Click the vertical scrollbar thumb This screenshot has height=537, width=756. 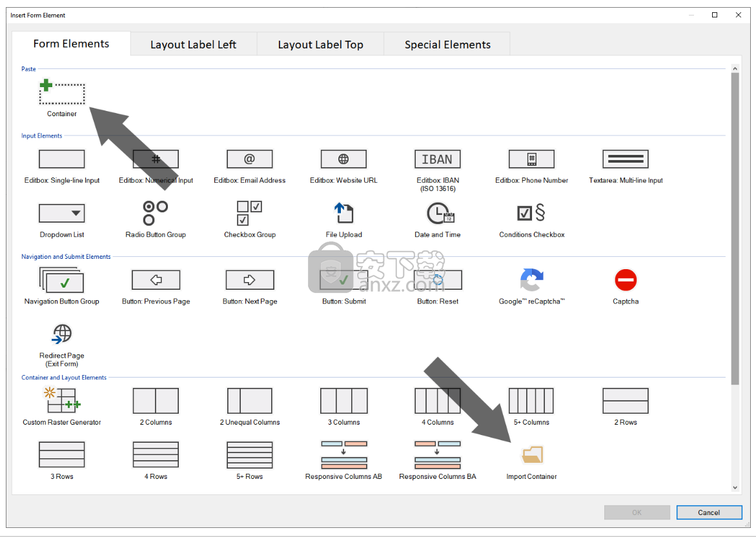pos(735,229)
